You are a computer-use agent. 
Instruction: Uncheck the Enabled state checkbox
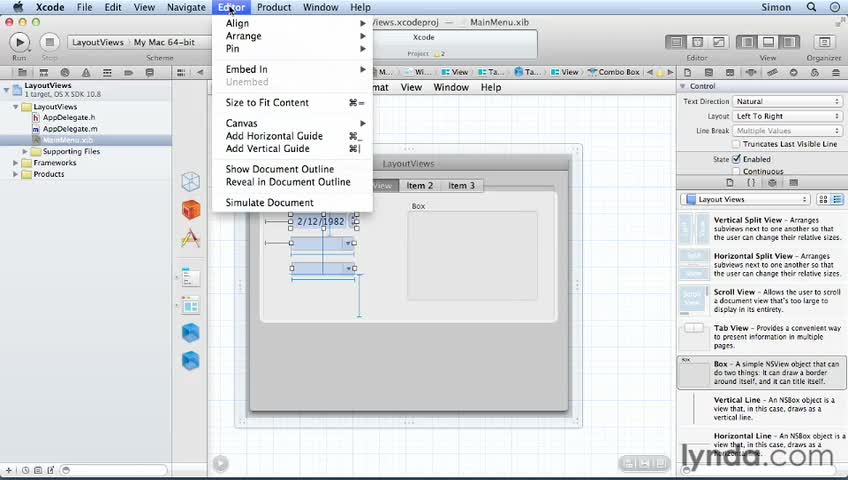tap(736, 159)
